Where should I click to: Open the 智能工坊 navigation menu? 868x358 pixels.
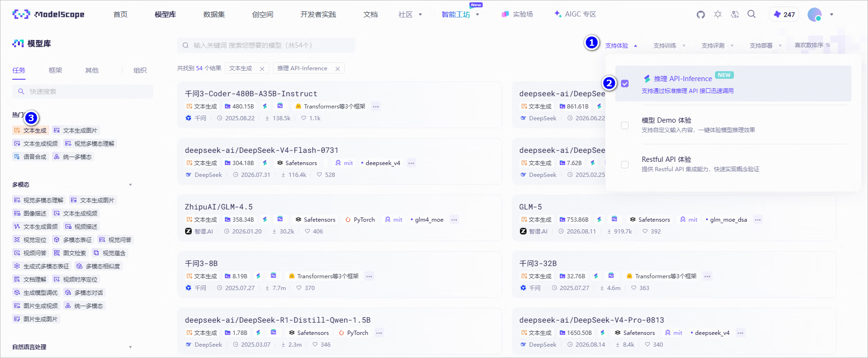pos(460,15)
